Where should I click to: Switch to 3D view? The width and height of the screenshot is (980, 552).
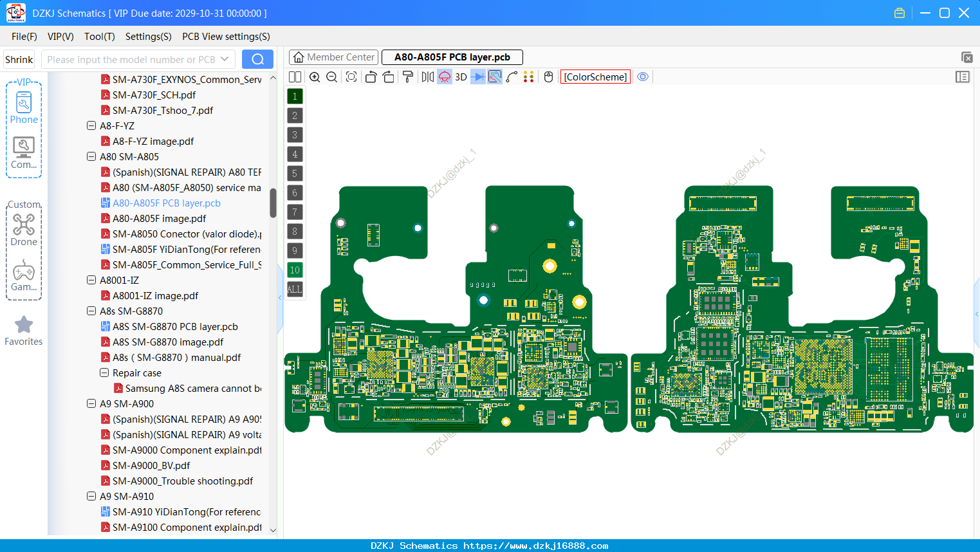click(461, 77)
